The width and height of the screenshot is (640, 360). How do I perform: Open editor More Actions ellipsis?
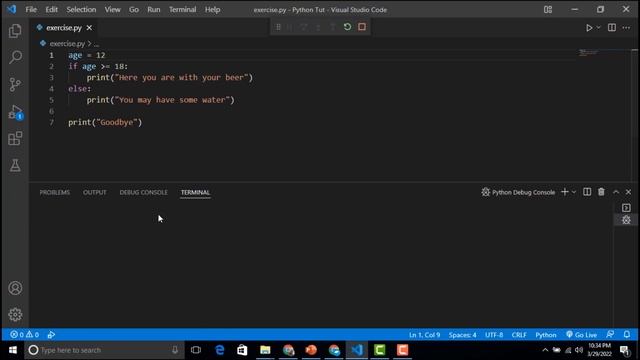pos(626,28)
